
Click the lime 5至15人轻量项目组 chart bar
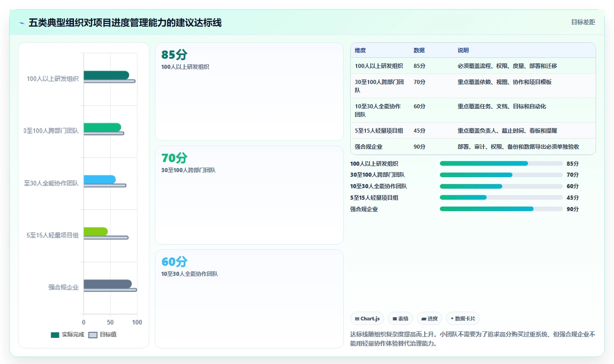click(96, 232)
